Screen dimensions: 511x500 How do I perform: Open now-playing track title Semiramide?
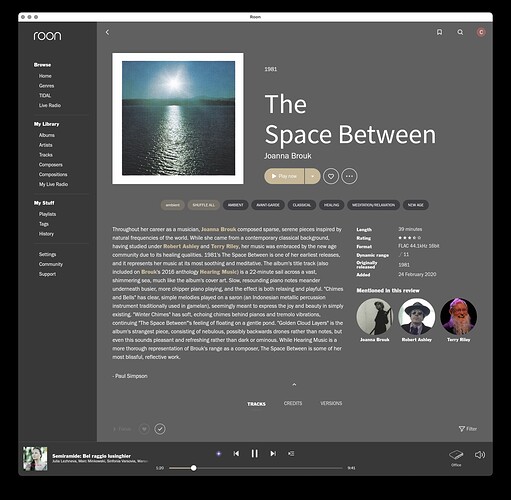[91, 456]
